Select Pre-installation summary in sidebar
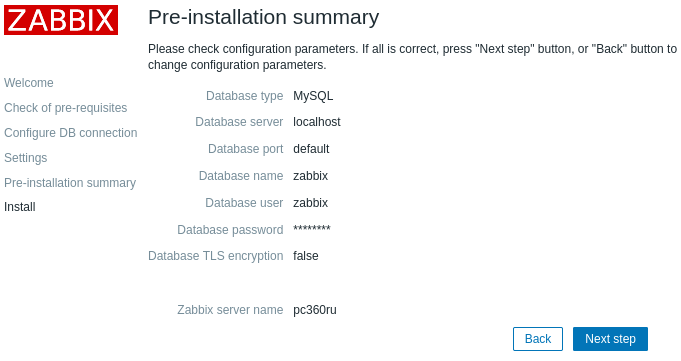The height and width of the screenshot is (361, 681). coord(70,182)
